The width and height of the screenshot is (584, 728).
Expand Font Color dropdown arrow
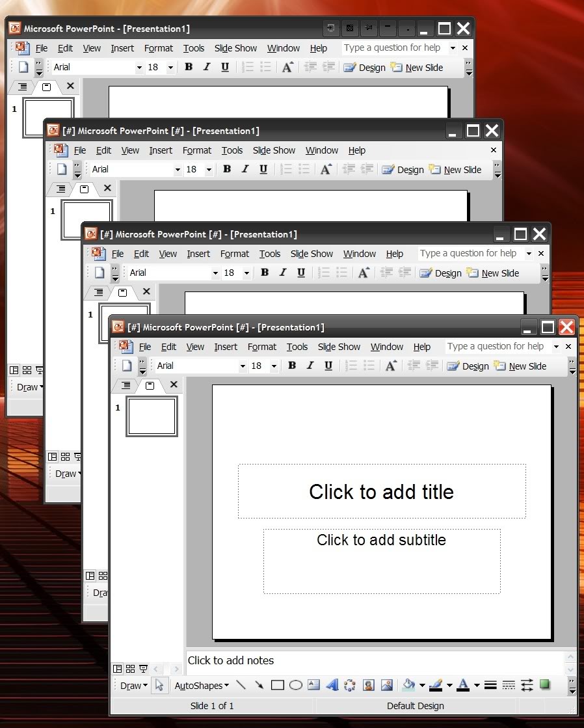(x=477, y=685)
